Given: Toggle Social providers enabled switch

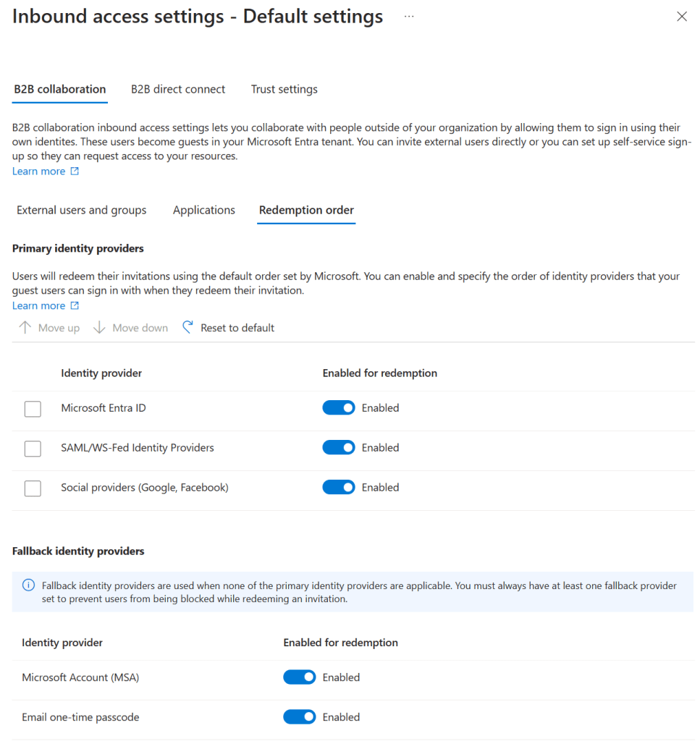Looking at the screenshot, I should click(339, 488).
